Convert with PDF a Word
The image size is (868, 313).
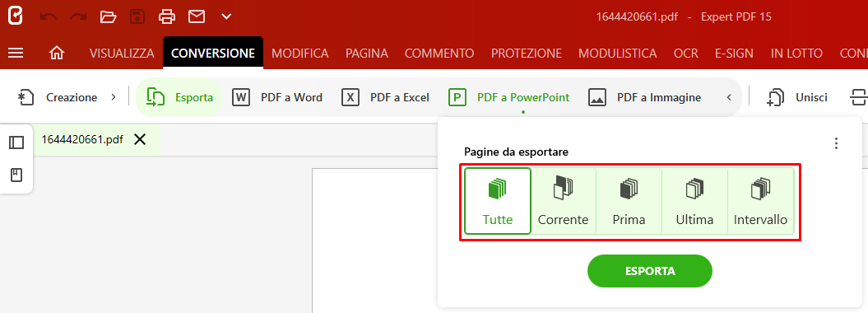[277, 97]
